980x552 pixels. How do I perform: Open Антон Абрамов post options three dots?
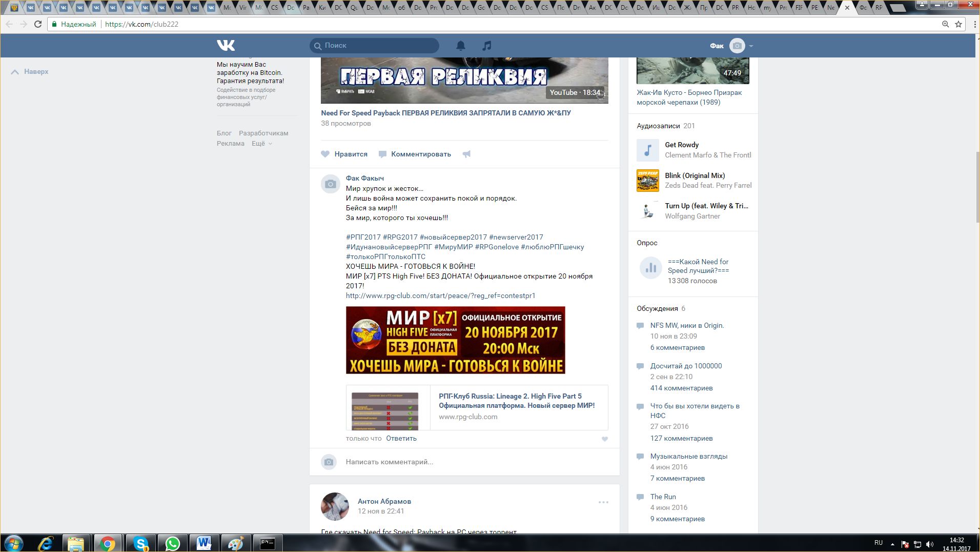point(603,502)
